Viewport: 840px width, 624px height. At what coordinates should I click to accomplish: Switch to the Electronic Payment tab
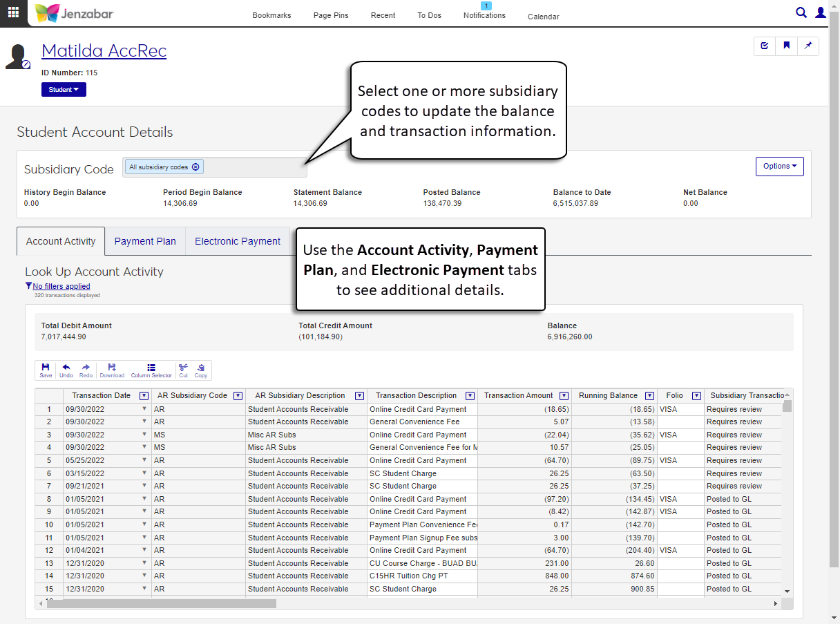tap(238, 241)
